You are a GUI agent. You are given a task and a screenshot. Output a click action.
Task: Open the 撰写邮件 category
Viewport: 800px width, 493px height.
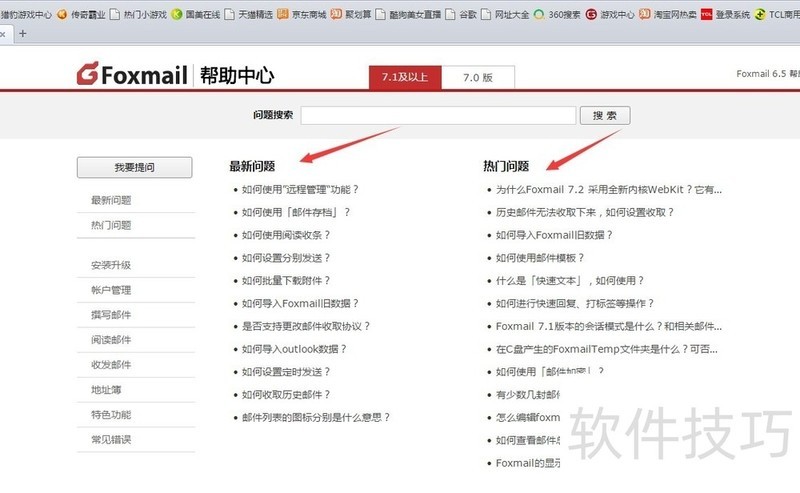111,315
